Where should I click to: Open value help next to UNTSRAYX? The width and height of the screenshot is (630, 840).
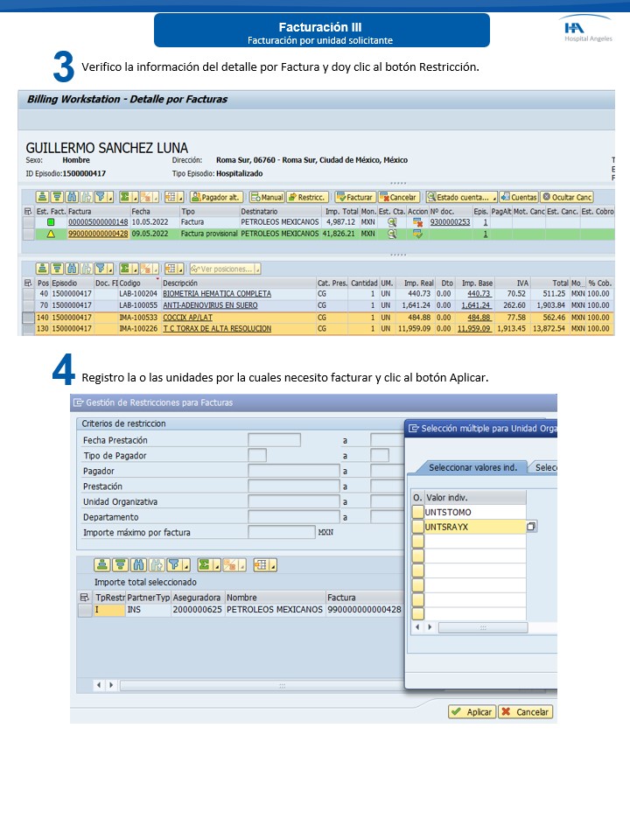[x=531, y=527]
